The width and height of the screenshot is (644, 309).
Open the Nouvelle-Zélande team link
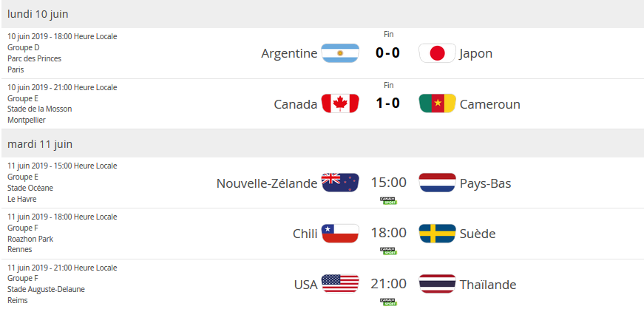(x=266, y=183)
